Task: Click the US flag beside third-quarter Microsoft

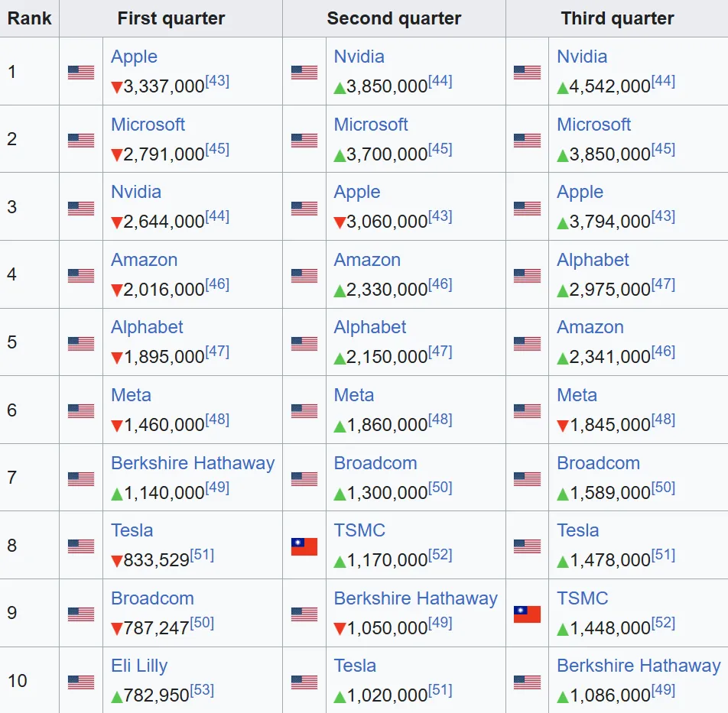Action: (527, 140)
